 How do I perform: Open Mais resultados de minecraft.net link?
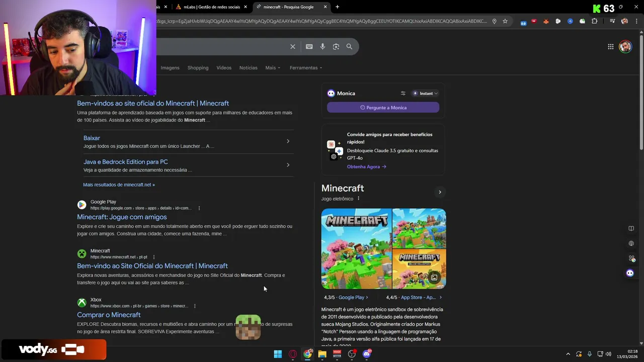click(119, 185)
